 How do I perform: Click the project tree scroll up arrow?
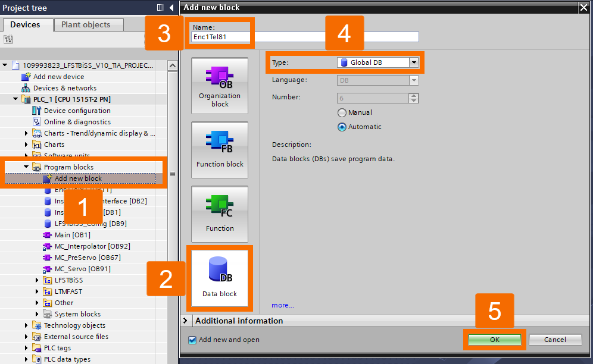pos(173,66)
